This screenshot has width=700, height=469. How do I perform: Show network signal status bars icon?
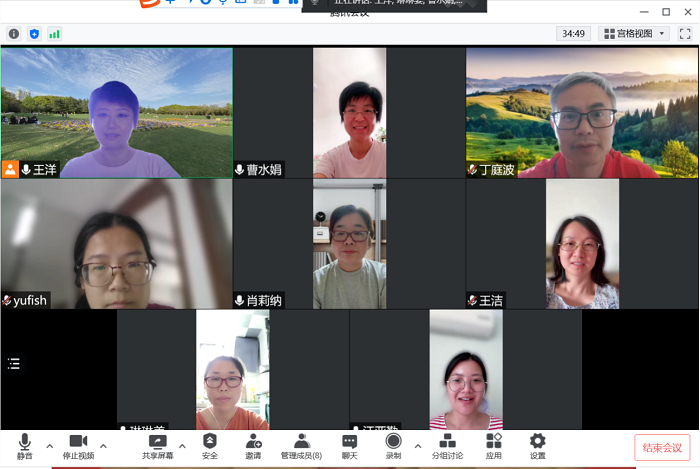(54, 34)
